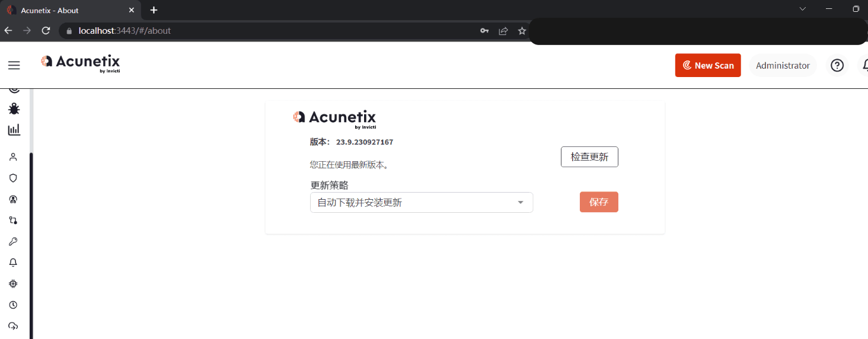
Task: Click the version text 23.9.230927167
Action: click(365, 142)
